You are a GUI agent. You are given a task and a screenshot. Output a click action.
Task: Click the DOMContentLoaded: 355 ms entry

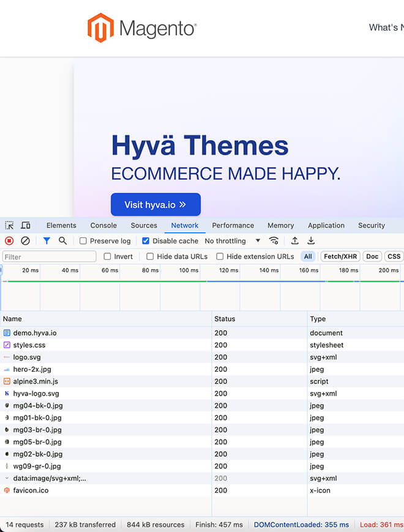302,525
